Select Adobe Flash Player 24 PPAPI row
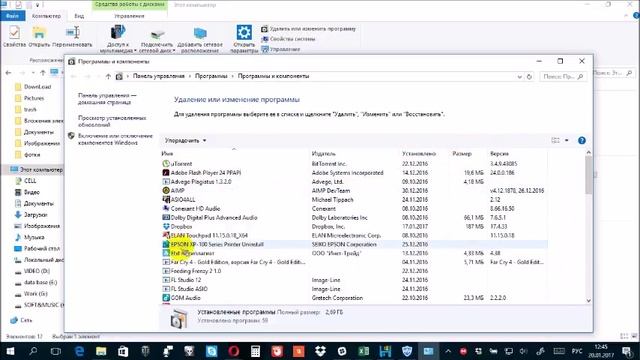The image size is (640, 360). pos(354,173)
